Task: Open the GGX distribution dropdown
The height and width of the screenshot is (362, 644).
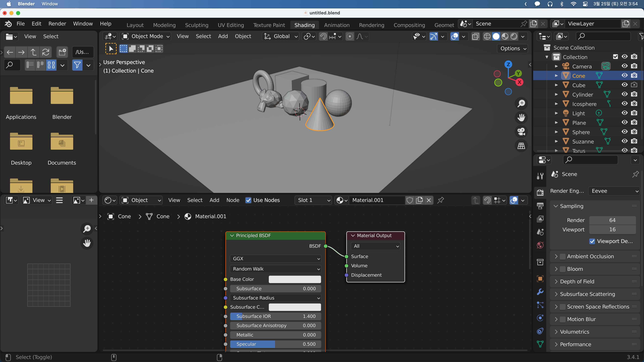Action: (x=276, y=259)
